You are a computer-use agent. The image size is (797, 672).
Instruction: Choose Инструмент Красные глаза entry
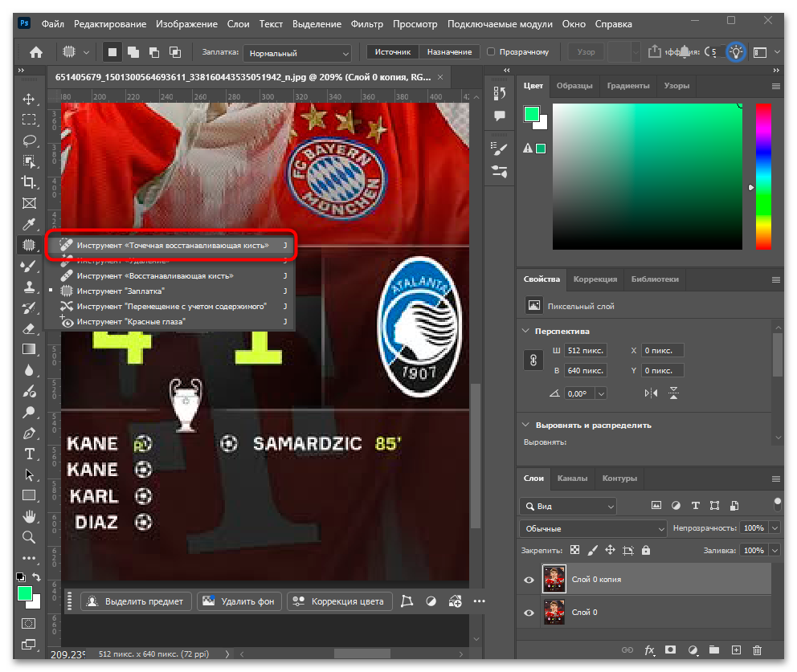(x=170, y=321)
